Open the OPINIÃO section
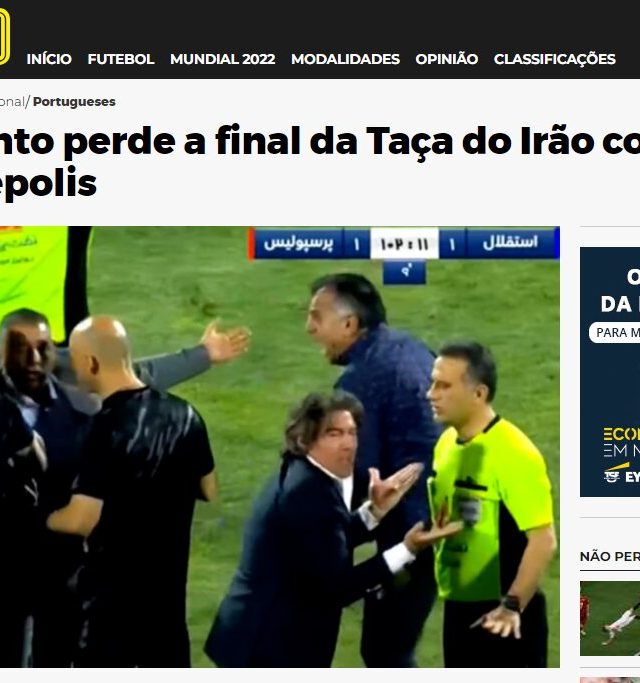 (x=447, y=59)
